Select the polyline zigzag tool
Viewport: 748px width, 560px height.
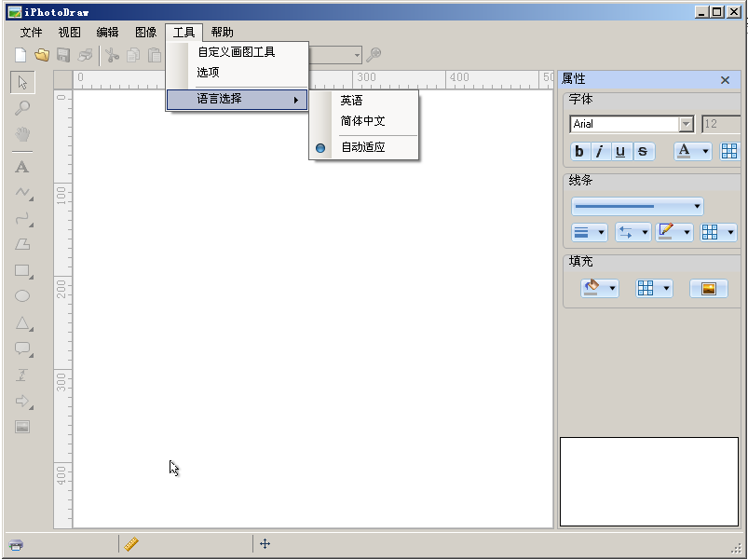(23, 193)
